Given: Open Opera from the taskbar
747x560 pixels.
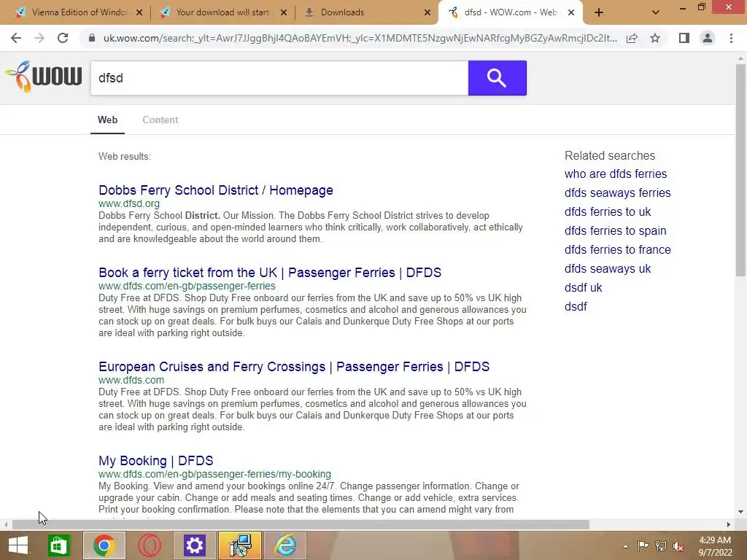Looking at the screenshot, I should pos(149,545).
